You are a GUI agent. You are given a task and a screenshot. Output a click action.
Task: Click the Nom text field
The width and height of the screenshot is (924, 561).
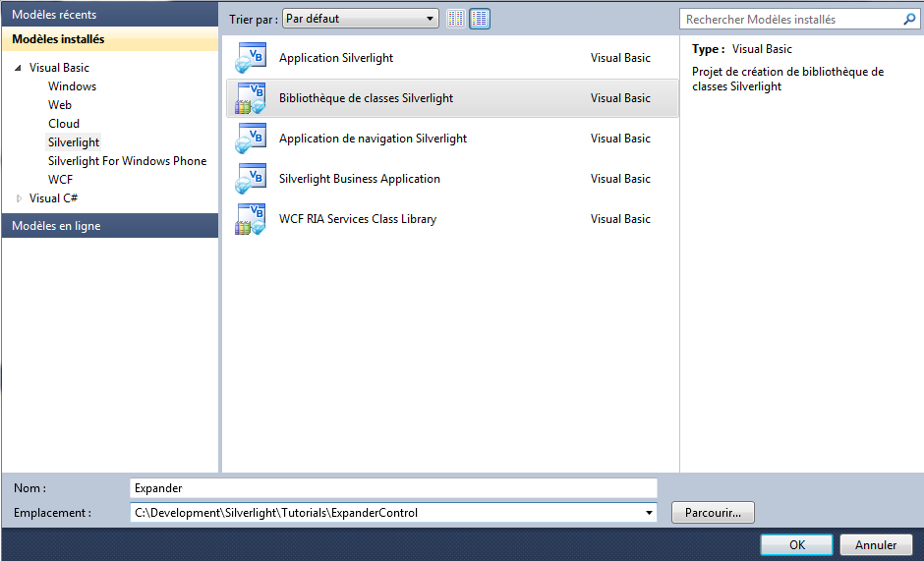[393, 488]
